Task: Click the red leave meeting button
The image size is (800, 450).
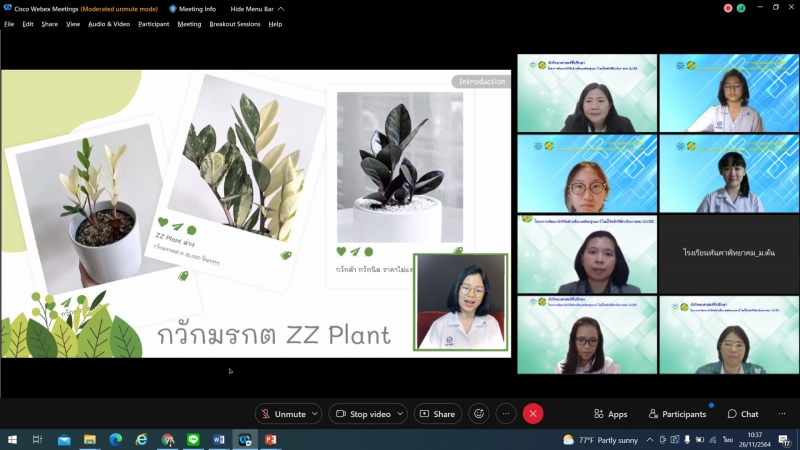Action: (533, 414)
